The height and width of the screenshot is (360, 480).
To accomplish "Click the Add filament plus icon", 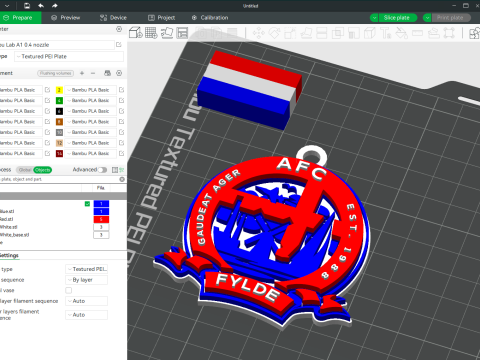I will pos(82,73).
